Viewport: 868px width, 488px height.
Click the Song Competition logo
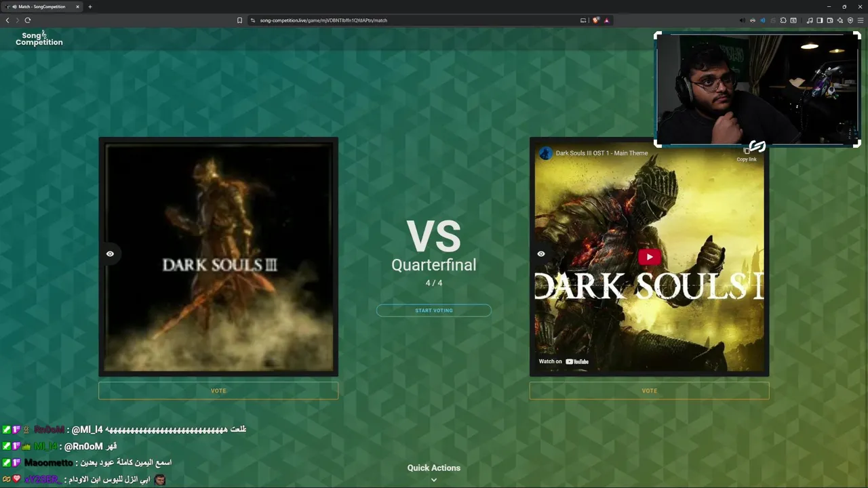(x=39, y=38)
